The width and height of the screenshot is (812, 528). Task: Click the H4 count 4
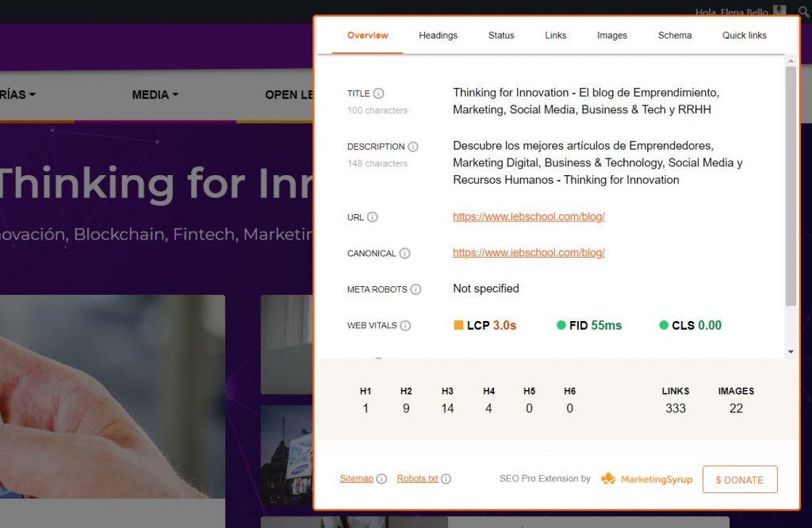(488, 408)
